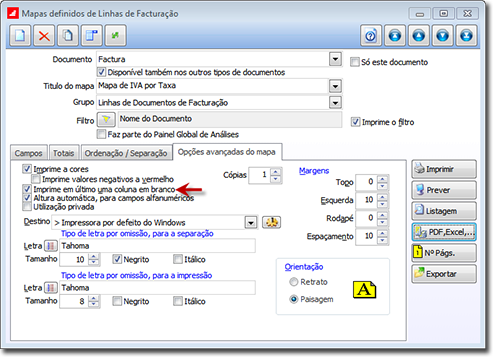This screenshot has height=361, width=496.
Task: Increase Rodapé margin stepper
Action: 383,215
